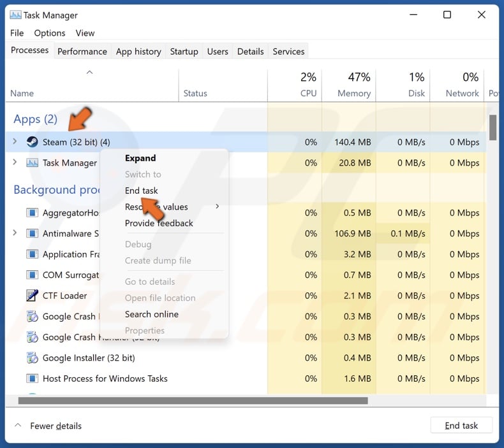Choose Provide feedback in context menu
This screenshot has height=448, width=504.
(x=159, y=223)
